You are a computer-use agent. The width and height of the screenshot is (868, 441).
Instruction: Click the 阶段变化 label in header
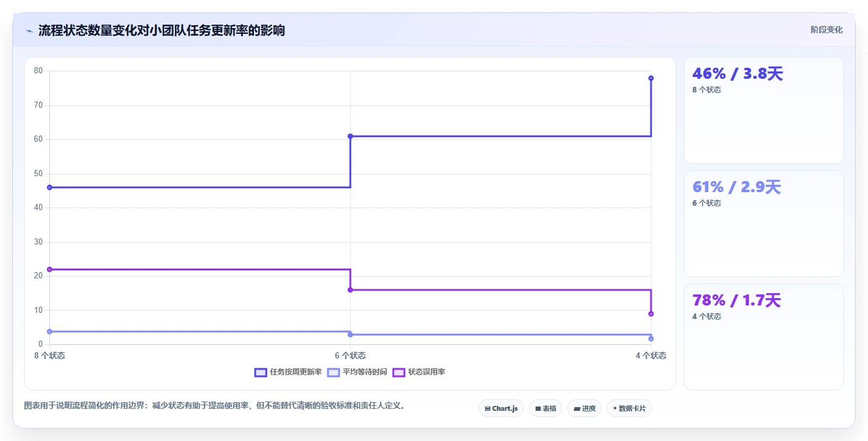[x=826, y=30]
